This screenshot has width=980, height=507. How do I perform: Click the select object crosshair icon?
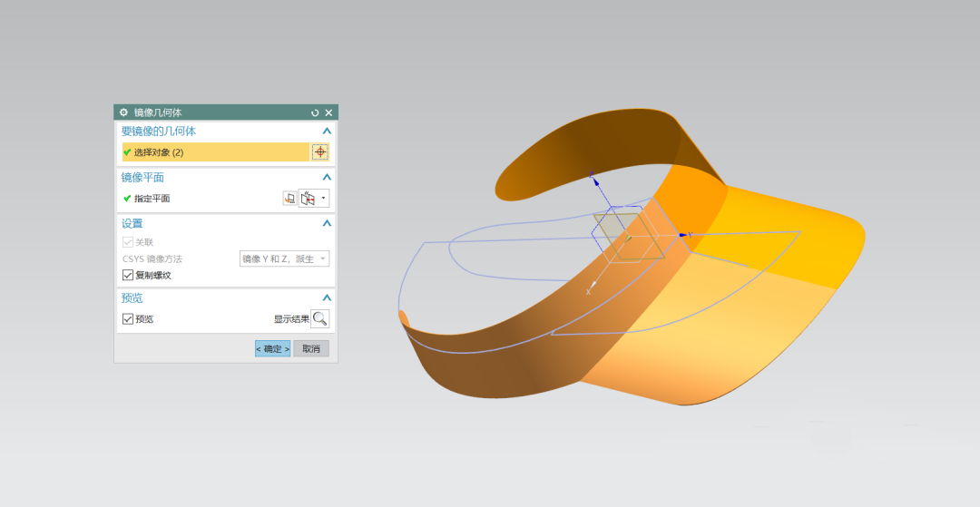pos(320,151)
